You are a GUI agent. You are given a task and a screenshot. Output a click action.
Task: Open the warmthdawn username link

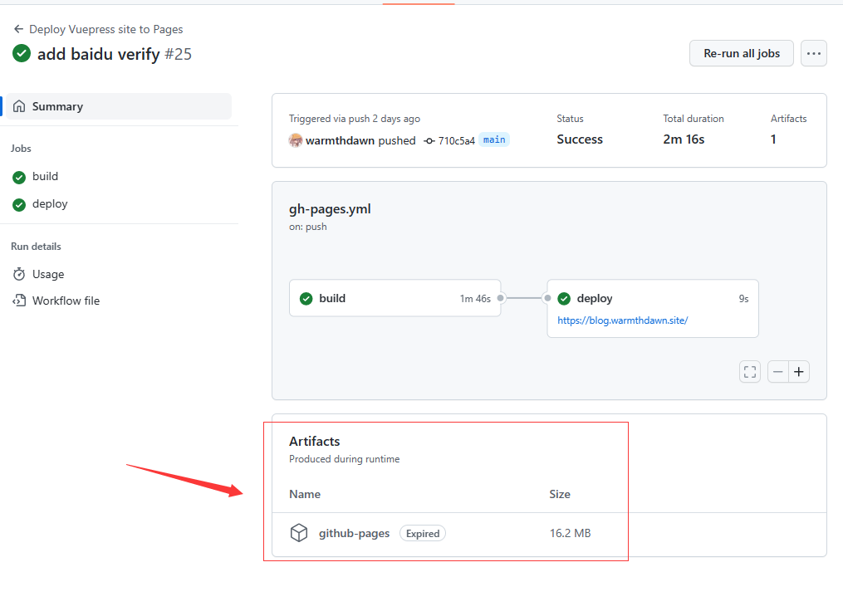(x=340, y=140)
